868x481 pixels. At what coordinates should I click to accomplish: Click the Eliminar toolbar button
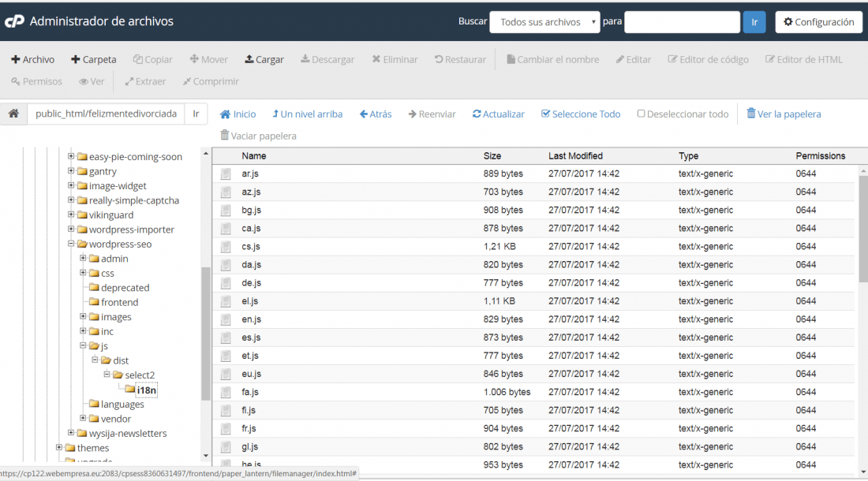(395, 59)
